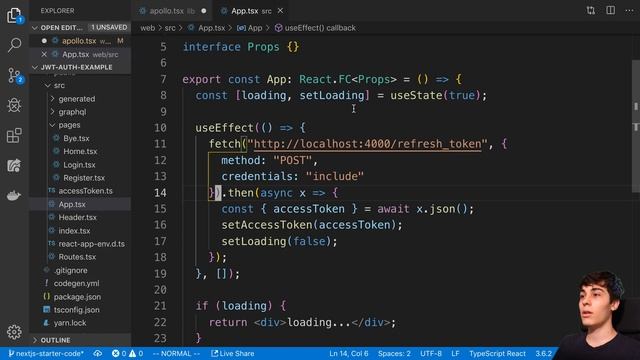This screenshot has width=640, height=360.
Task: Click the unsaved dot on apollo.tsx tab
Action: pyautogui.click(x=204, y=11)
